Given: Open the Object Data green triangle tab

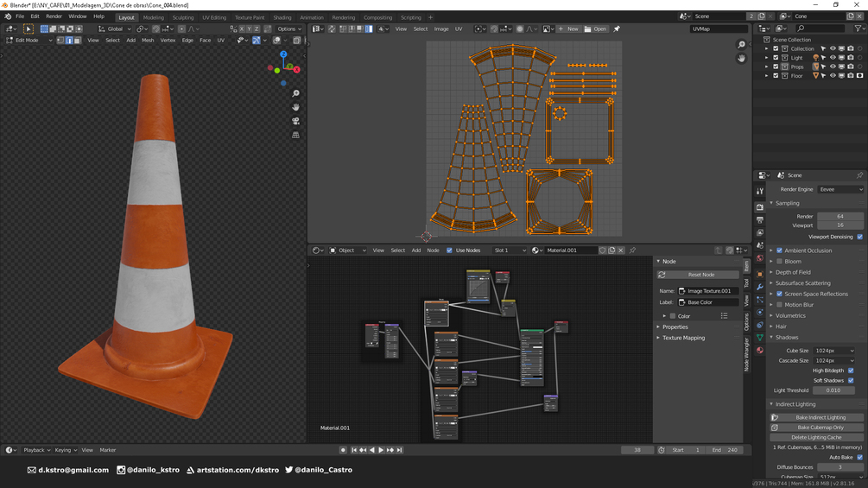Looking at the screenshot, I should point(760,337).
